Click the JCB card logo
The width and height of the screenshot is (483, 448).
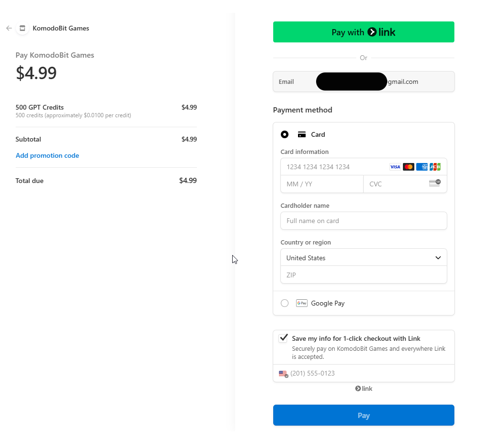[435, 167]
